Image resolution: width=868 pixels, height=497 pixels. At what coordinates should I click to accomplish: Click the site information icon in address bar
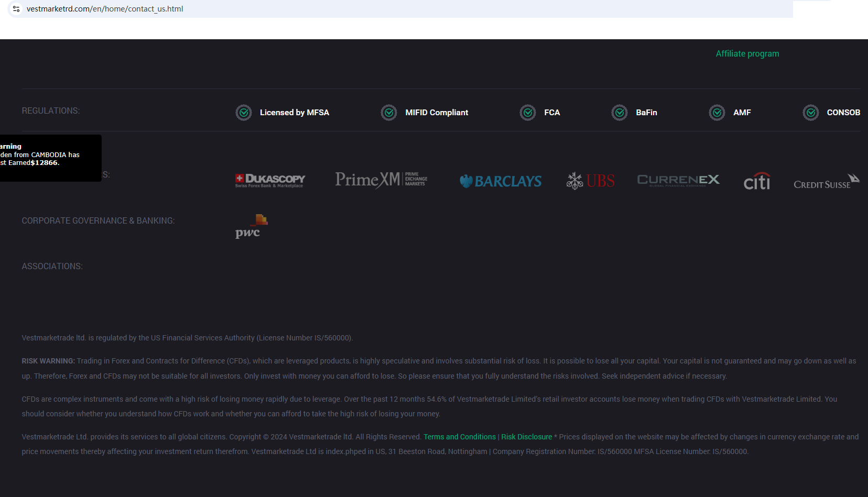coord(16,9)
